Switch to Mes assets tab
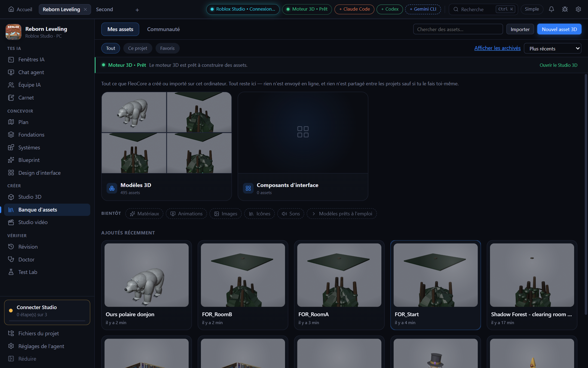This screenshot has width=588, height=368. click(120, 29)
